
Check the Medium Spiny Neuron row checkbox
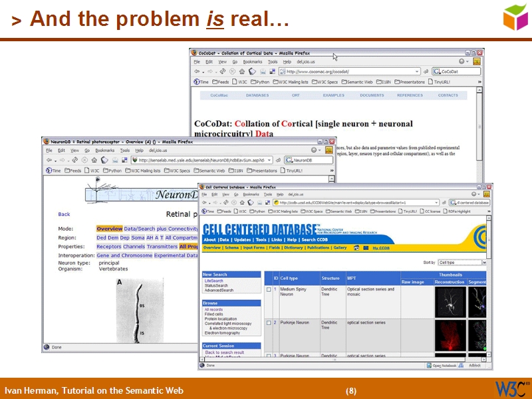pos(268,289)
